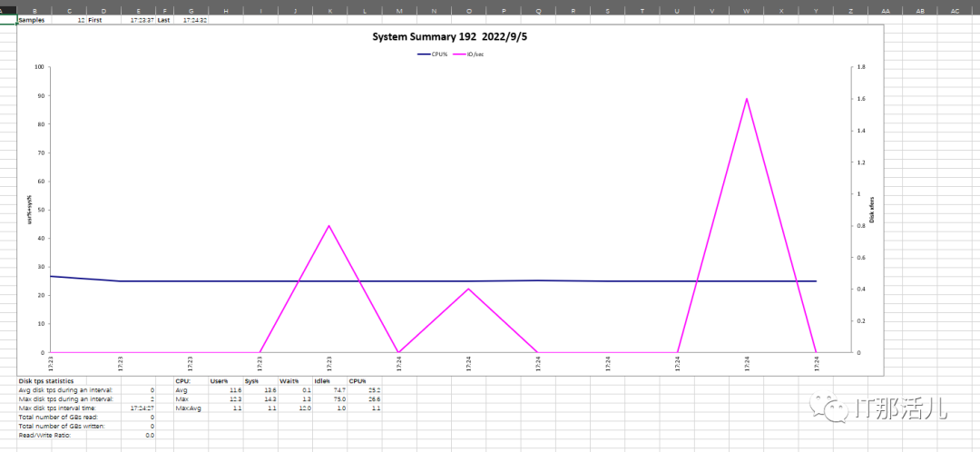This screenshot has width=980, height=452.
Task: Click the right axis value 1.8
Action: [x=860, y=67]
